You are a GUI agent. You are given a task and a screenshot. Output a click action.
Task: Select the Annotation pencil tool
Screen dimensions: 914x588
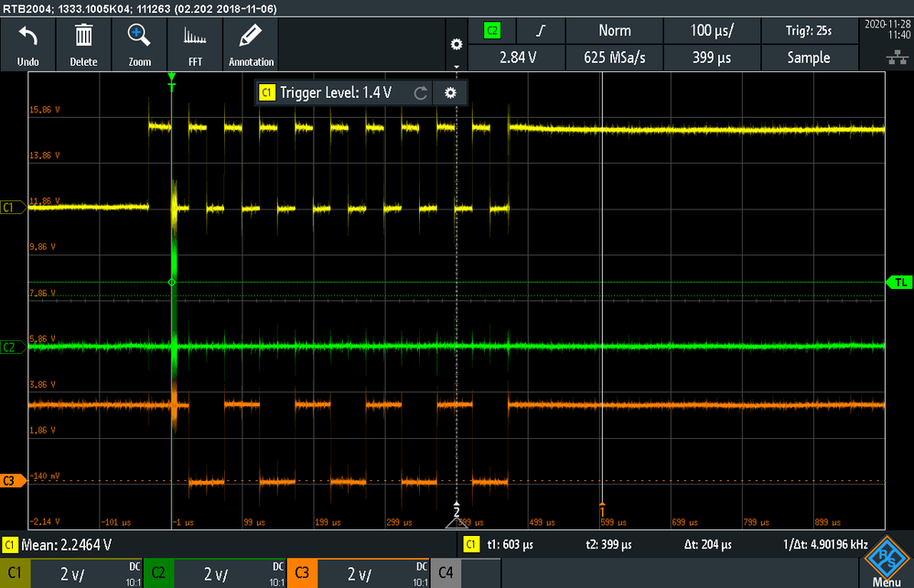pyautogui.click(x=251, y=45)
